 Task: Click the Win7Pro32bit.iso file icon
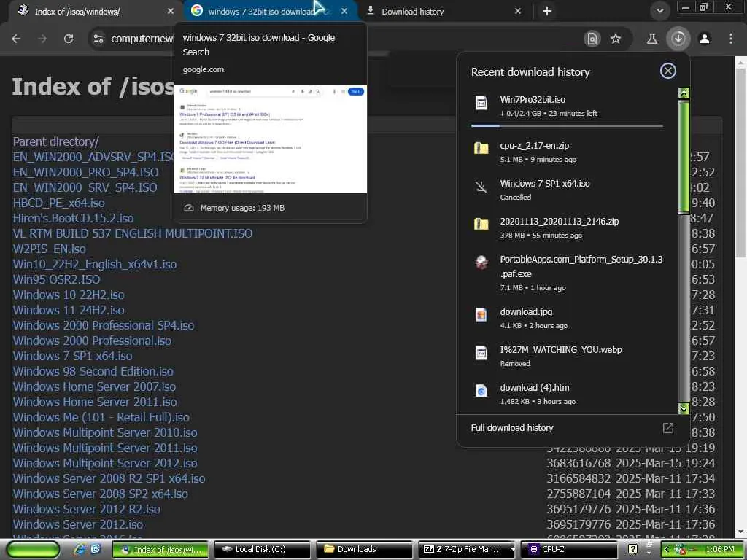(481, 102)
